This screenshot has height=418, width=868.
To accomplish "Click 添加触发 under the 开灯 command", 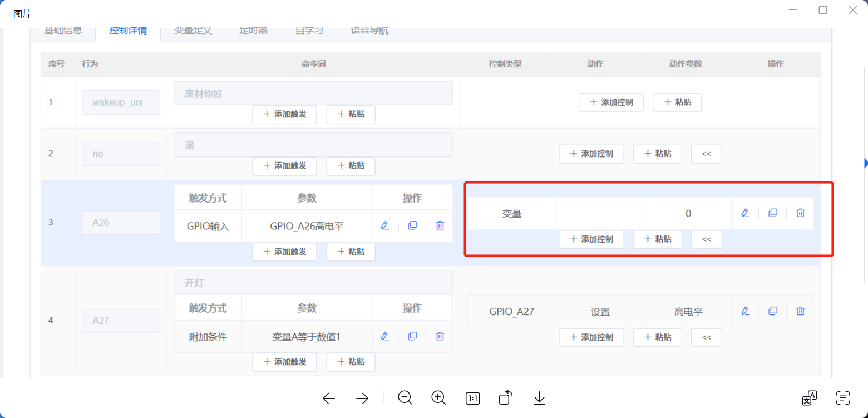I will (284, 362).
